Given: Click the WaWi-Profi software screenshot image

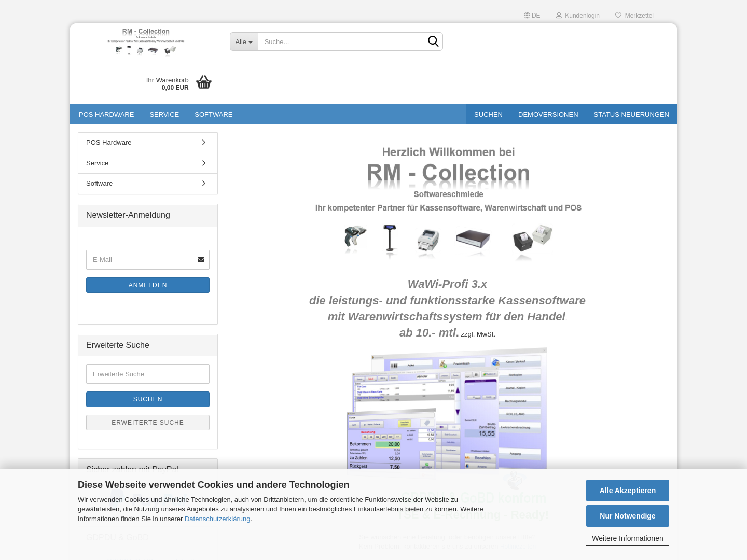Looking at the screenshot, I should click(447, 409).
